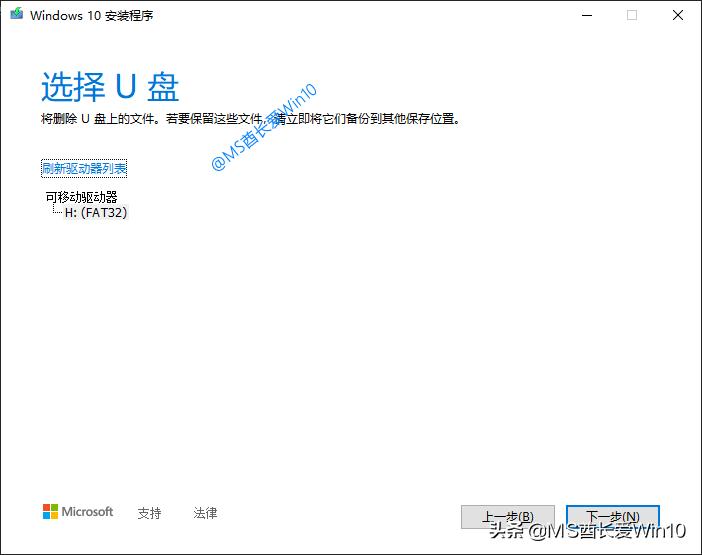Open the 法律 legal link
The width and height of the screenshot is (702, 555).
pyautogui.click(x=205, y=513)
